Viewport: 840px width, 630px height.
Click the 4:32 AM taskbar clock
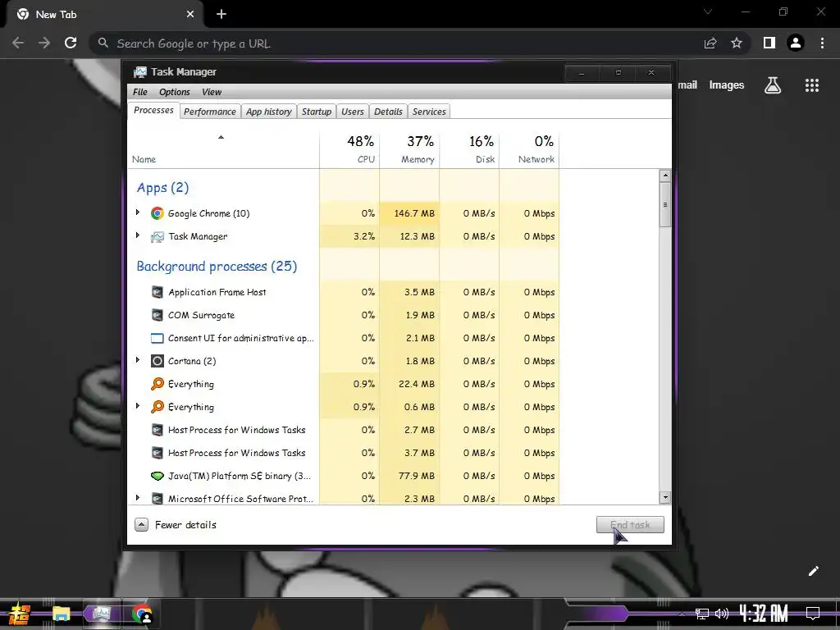click(764, 614)
